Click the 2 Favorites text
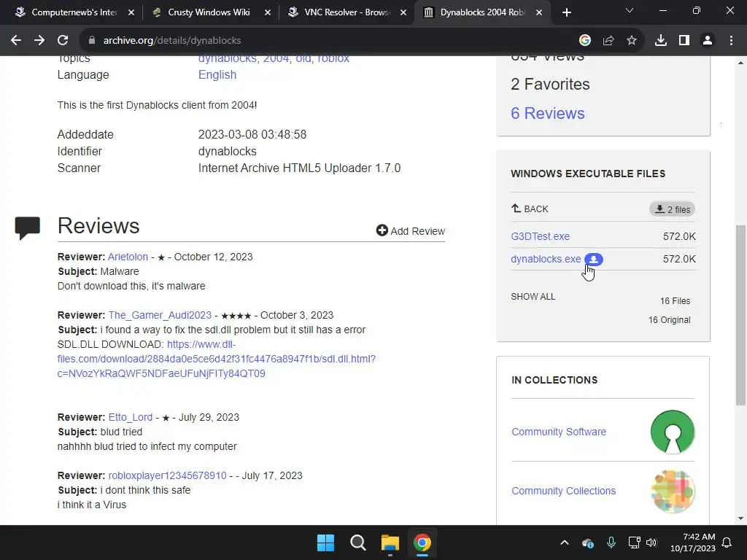The height and width of the screenshot is (560, 747). (550, 85)
